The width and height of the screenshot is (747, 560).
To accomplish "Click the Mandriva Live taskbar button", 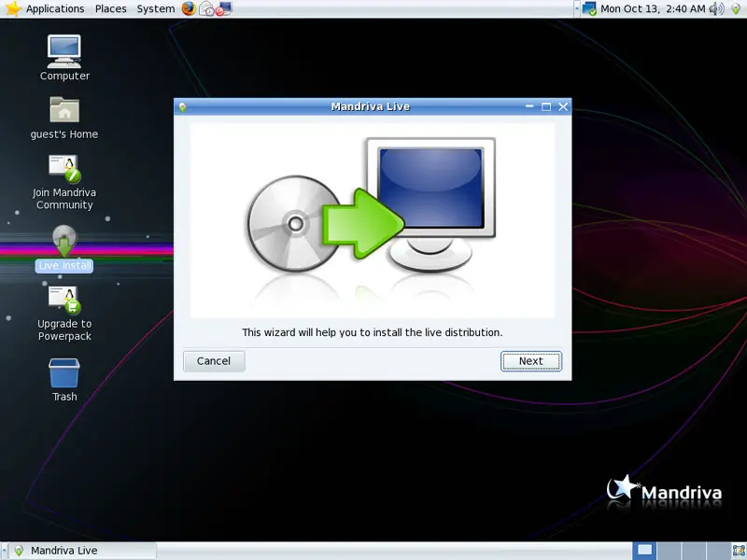I will pos(83,551).
